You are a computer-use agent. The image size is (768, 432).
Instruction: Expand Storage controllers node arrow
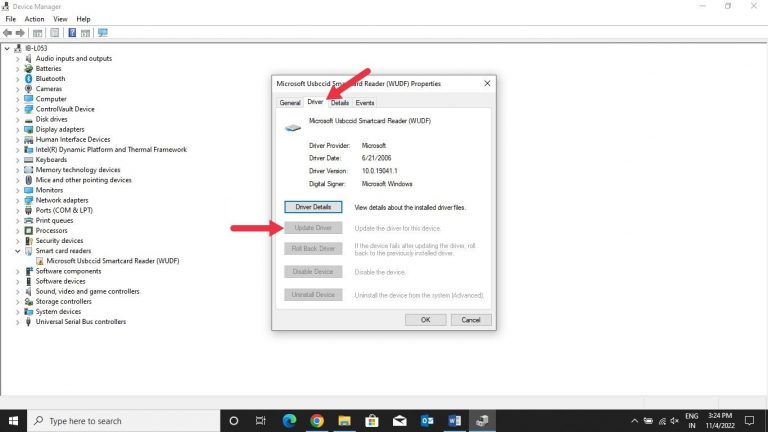click(18, 302)
